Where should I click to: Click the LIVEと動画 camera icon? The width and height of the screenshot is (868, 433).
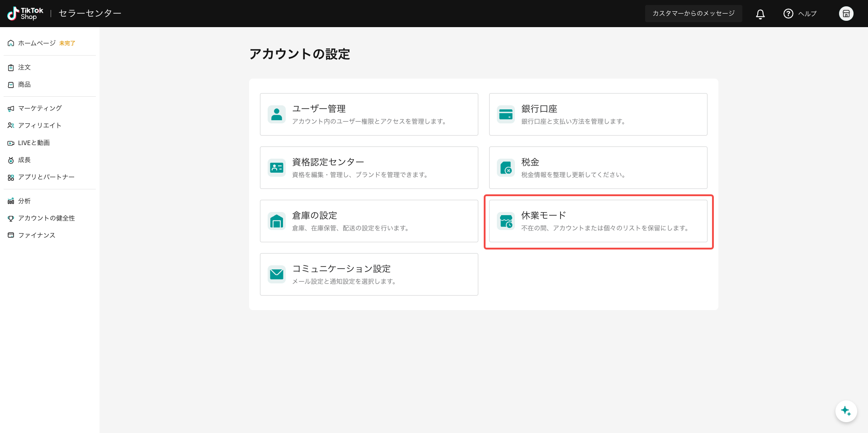[x=11, y=143]
